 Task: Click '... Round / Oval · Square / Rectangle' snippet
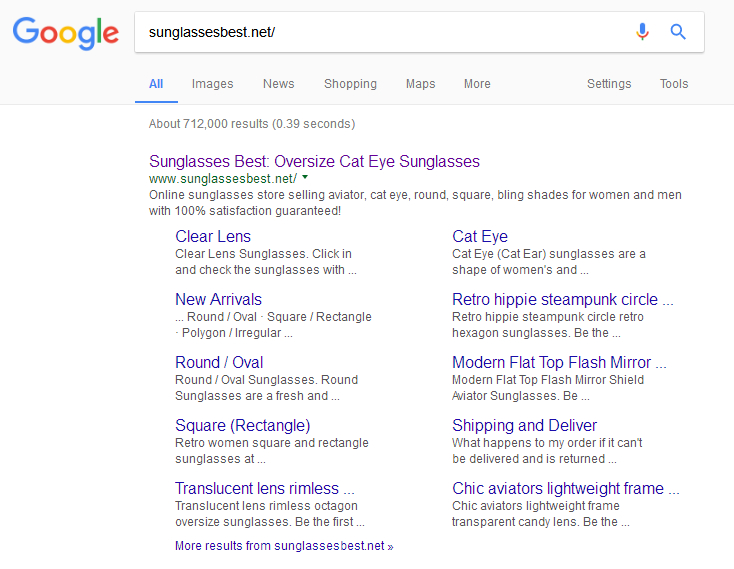click(273, 325)
